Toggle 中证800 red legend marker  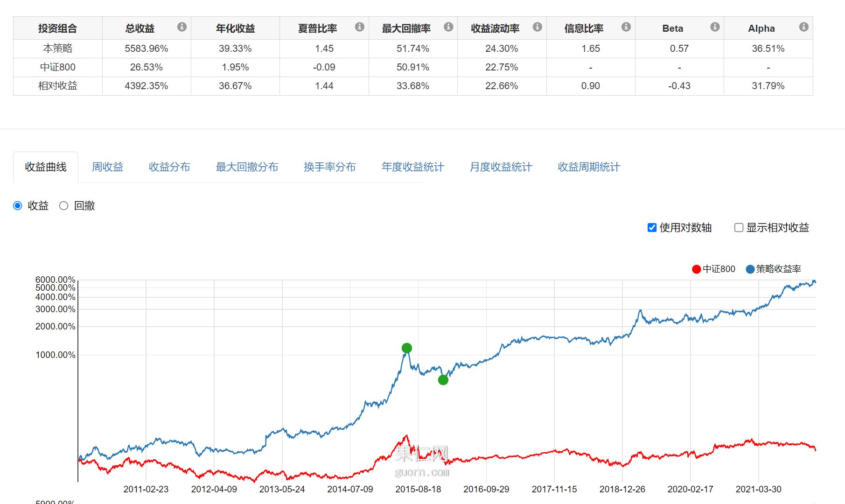tap(696, 269)
